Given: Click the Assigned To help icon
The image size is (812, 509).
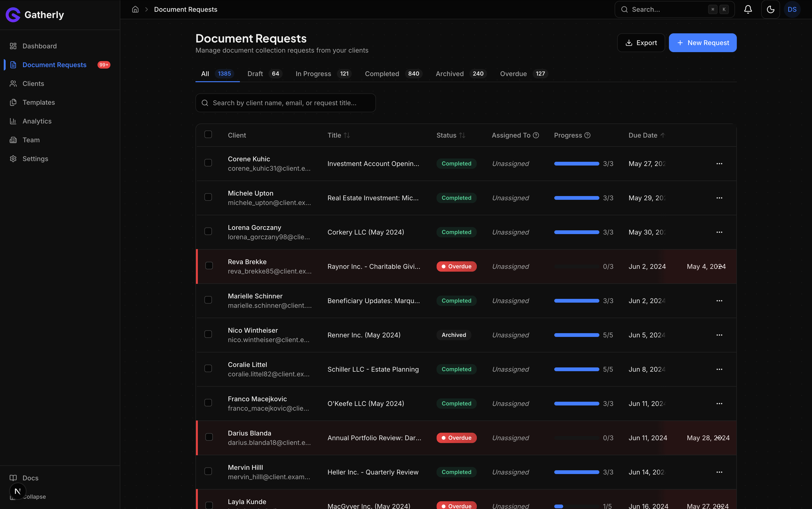Looking at the screenshot, I should click(536, 135).
